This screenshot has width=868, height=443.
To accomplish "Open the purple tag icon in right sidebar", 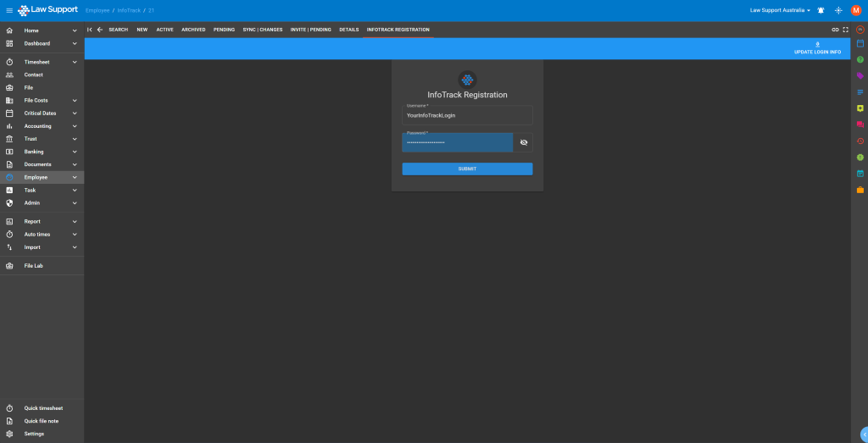I will [860, 75].
